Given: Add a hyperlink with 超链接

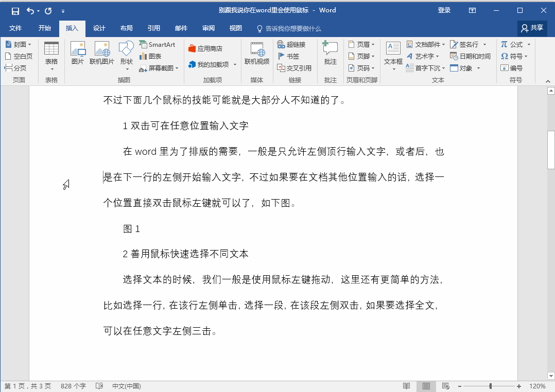Looking at the screenshot, I should [x=291, y=44].
